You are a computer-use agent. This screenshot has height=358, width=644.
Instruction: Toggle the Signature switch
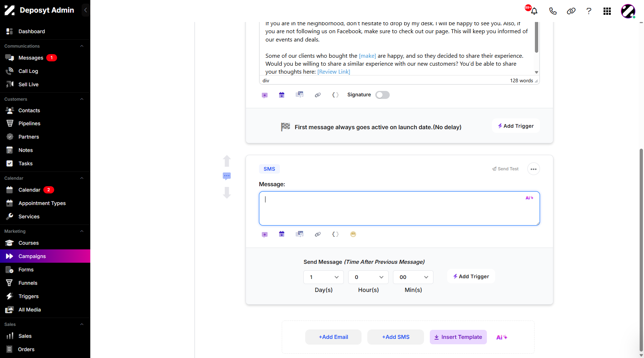pyautogui.click(x=382, y=95)
